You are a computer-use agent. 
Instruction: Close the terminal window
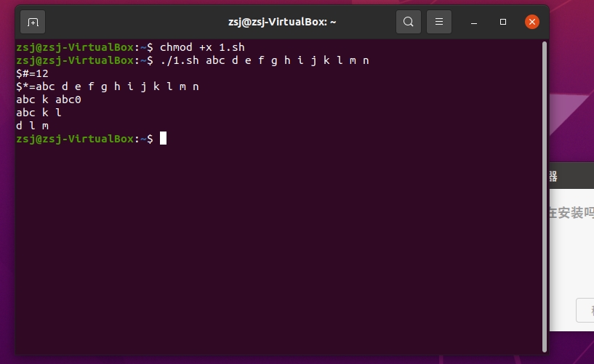point(532,22)
